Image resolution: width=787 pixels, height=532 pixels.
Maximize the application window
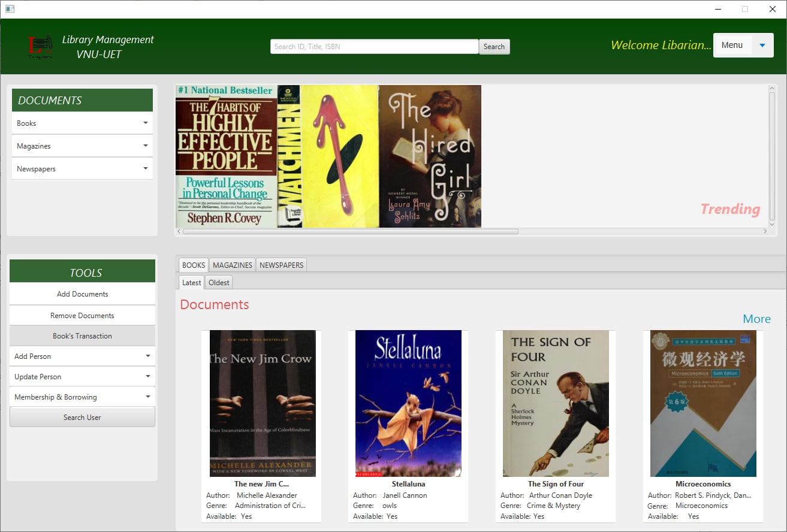pos(745,9)
